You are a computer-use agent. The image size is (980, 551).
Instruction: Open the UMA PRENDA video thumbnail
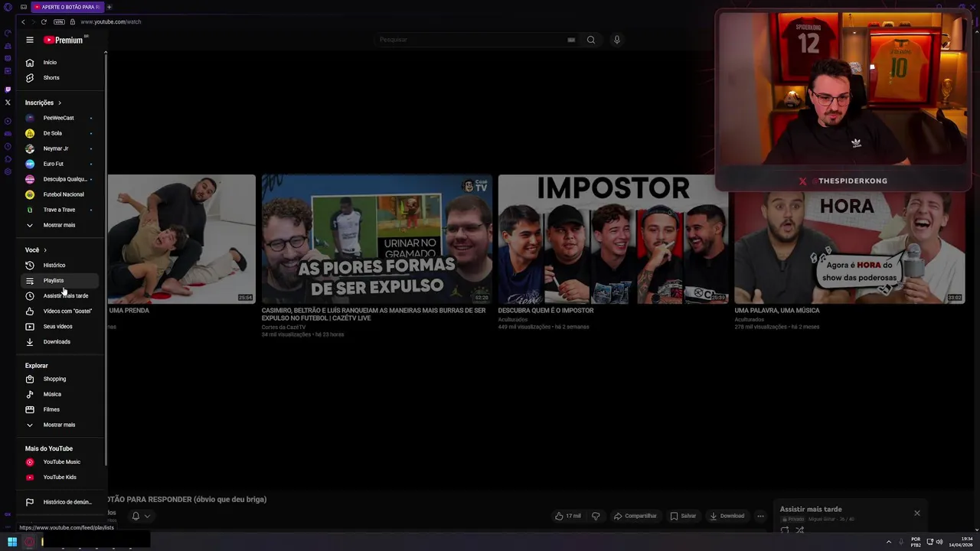181,240
